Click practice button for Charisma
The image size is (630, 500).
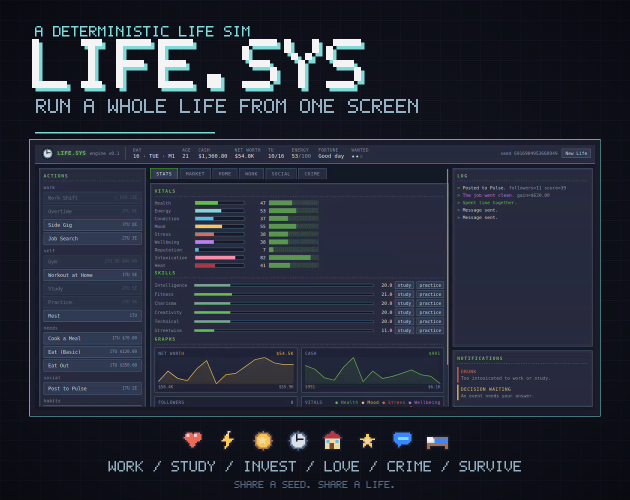tap(430, 303)
